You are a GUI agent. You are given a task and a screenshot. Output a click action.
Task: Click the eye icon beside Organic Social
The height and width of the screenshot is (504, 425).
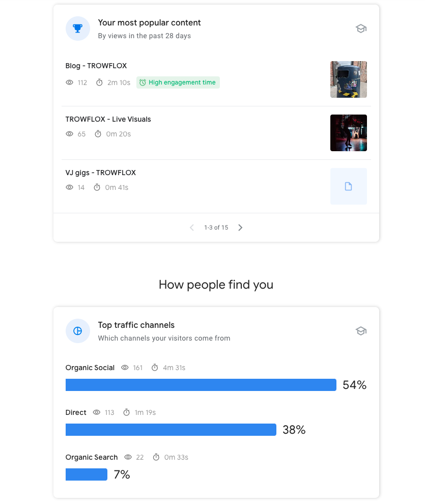(x=125, y=368)
